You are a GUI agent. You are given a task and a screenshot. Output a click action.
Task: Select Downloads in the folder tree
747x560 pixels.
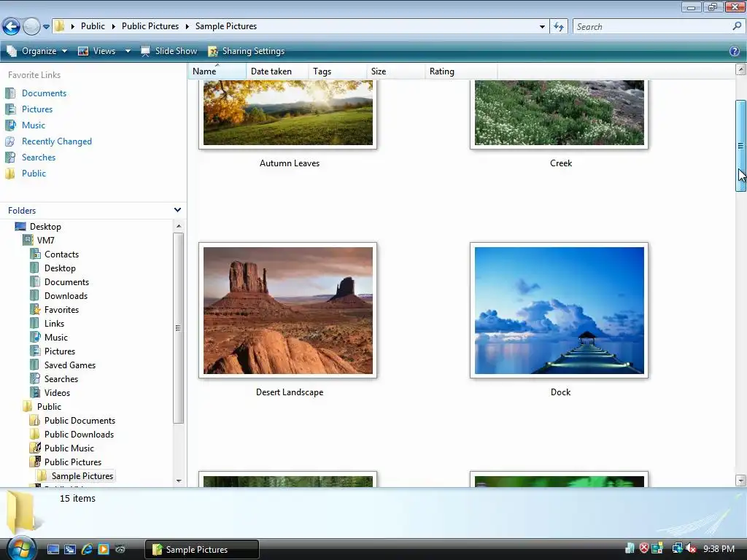point(66,296)
